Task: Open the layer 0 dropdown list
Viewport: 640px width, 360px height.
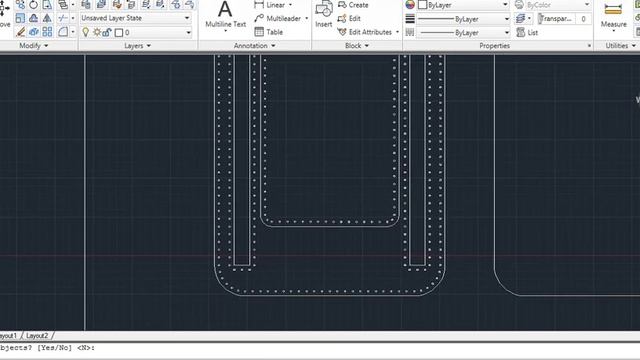Action: point(188,32)
